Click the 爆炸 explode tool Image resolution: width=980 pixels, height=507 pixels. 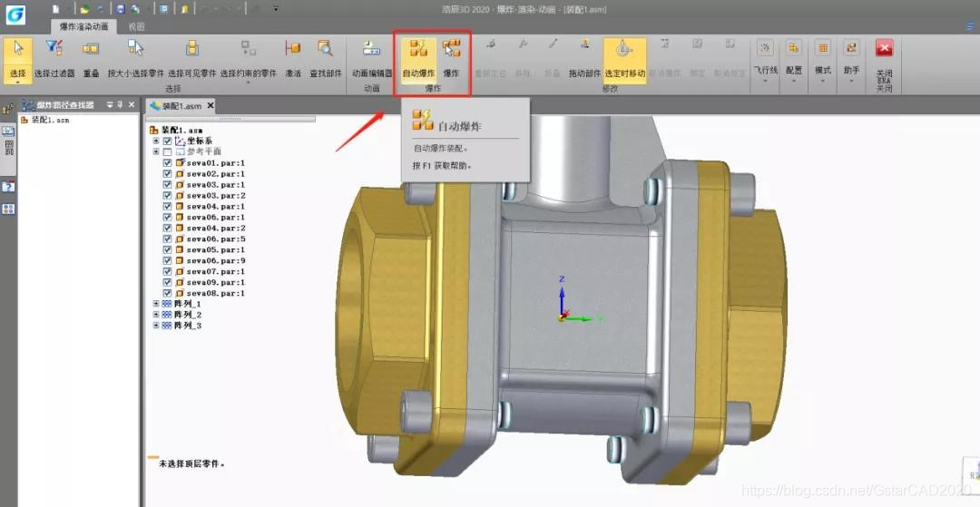(x=451, y=59)
